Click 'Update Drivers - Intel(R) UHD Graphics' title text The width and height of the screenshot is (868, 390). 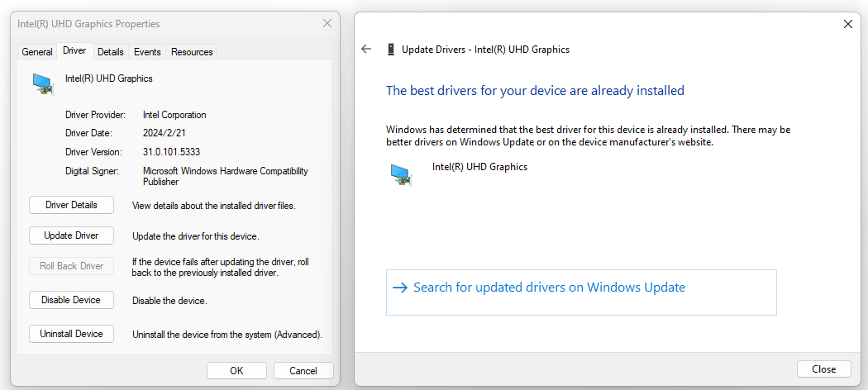(485, 50)
